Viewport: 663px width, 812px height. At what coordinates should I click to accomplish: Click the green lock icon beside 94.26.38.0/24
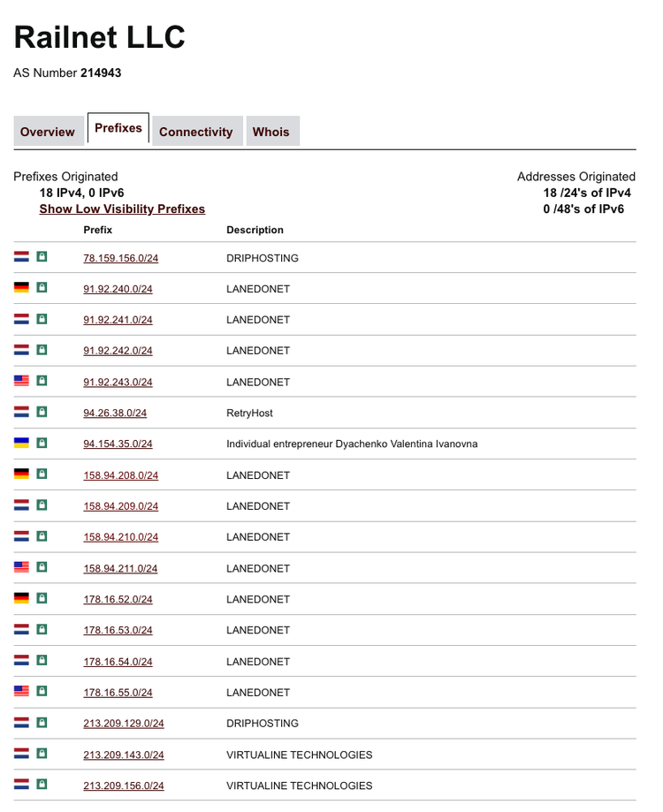click(42, 412)
